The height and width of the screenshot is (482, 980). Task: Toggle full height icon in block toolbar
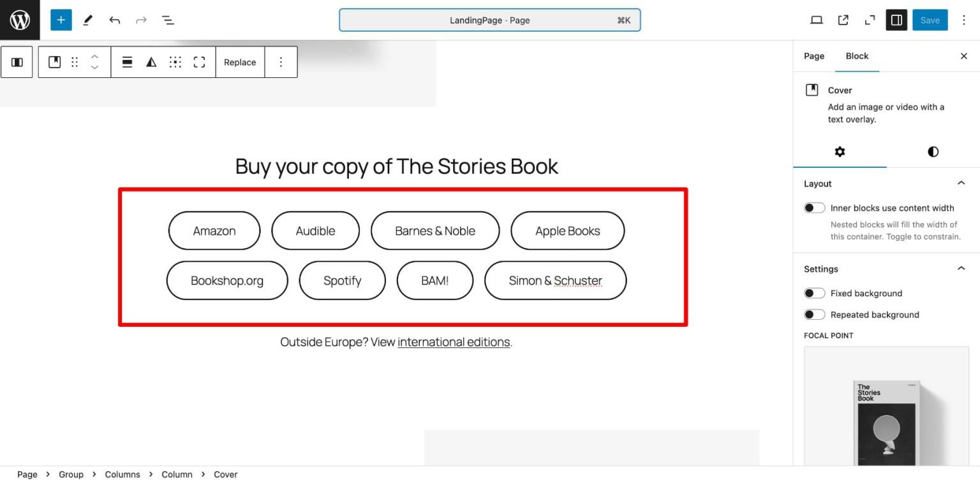coord(199,62)
